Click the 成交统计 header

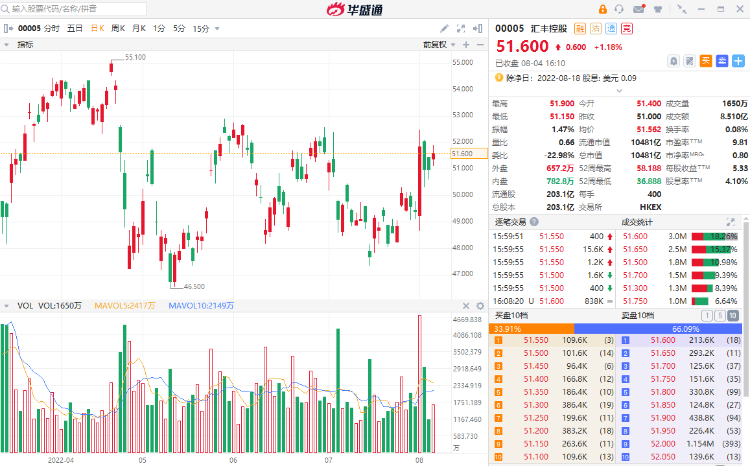[637, 222]
